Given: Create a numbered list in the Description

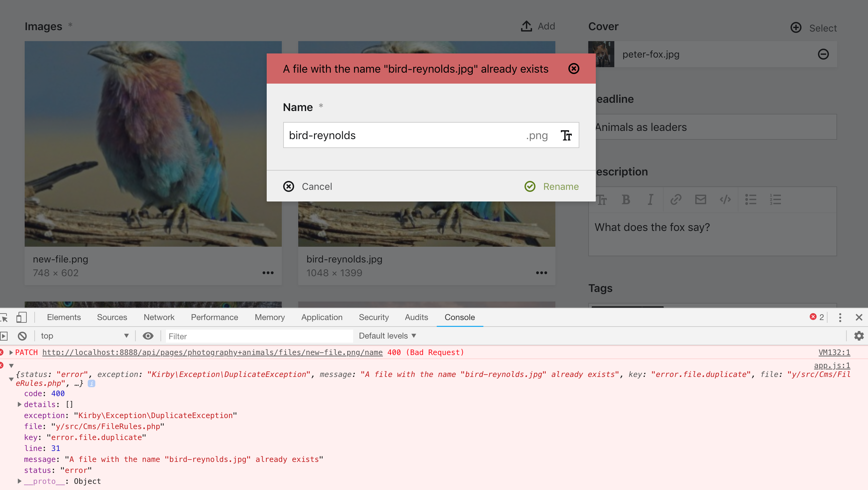Looking at the screenshot, I should 775,199.
